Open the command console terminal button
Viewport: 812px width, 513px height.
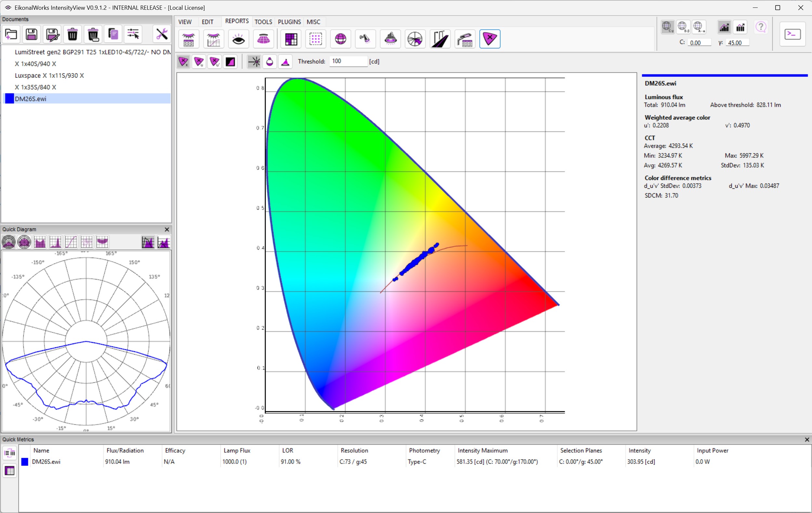click(x=792, y=34)
